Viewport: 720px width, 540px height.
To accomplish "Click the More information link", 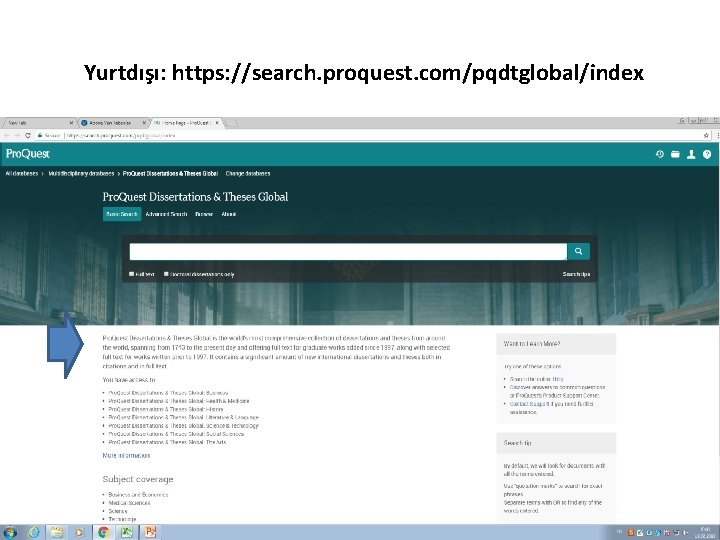I will click(x=126, y=456).
